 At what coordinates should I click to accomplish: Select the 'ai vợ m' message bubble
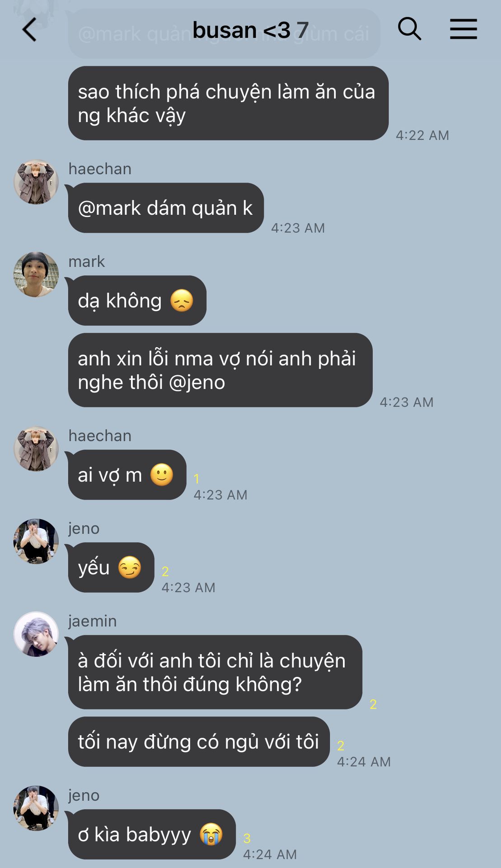(x=127, y=475)
